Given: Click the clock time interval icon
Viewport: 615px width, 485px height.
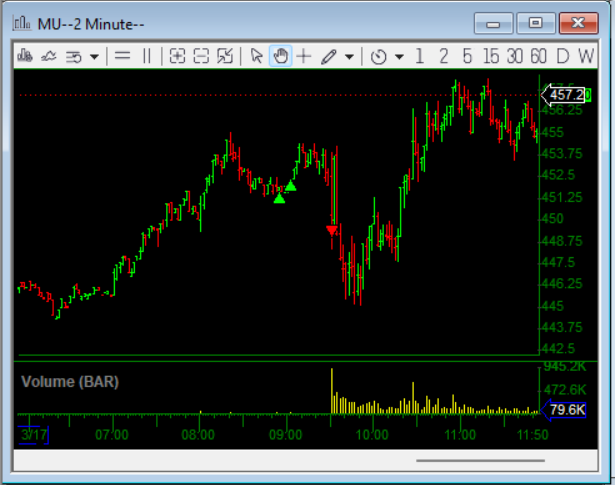Looking at the screenshot, I should (378, 57).
